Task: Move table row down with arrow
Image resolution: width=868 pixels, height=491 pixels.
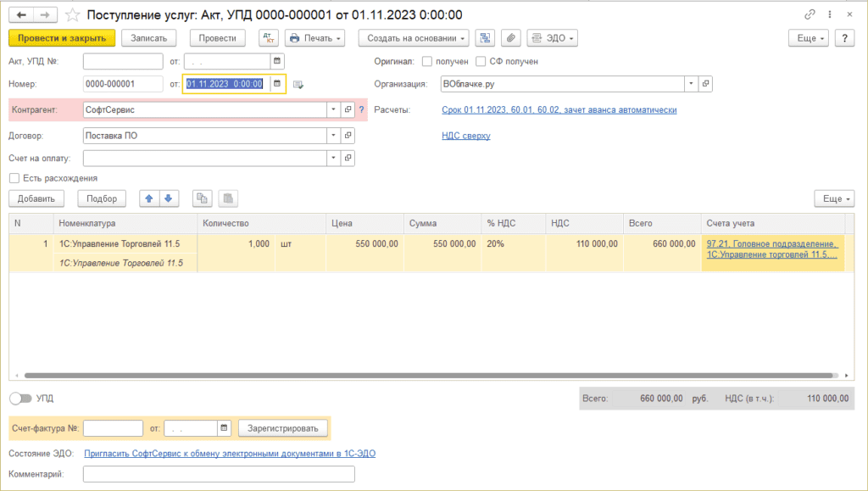Action: (x=168, y=198)
